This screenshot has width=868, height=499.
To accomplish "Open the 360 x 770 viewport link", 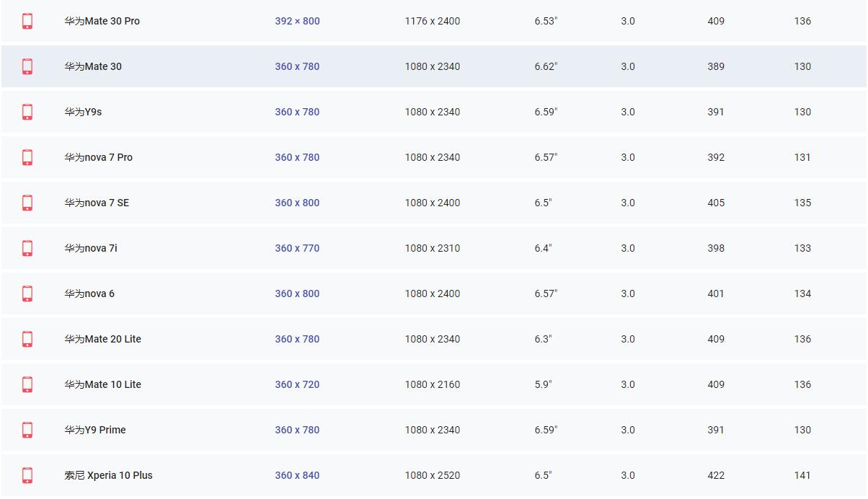I will point(297,248).
